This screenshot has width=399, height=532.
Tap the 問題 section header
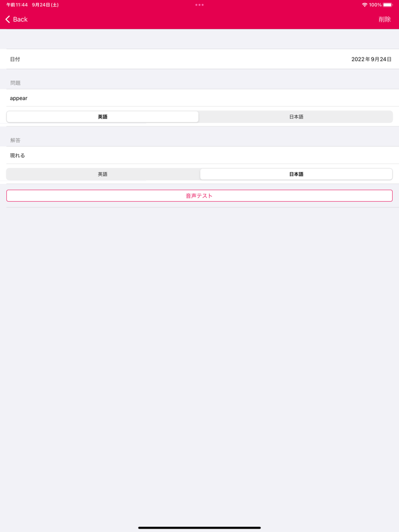pyautogui.click(x=15, y=83)
